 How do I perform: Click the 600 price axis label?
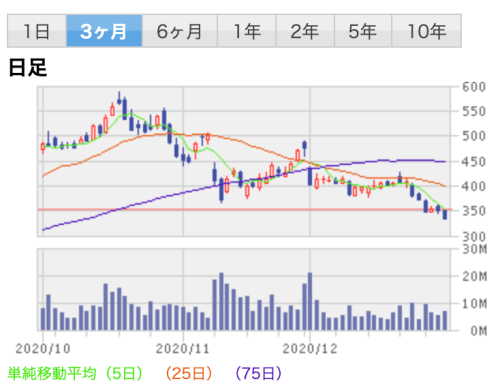pos(474,87)
